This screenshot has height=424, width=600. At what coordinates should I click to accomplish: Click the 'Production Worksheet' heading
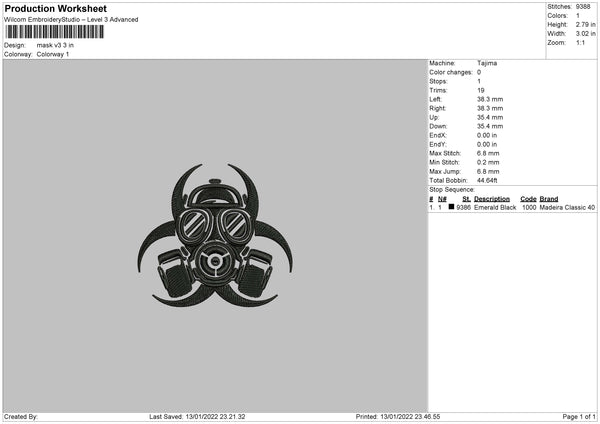[55, 8]
